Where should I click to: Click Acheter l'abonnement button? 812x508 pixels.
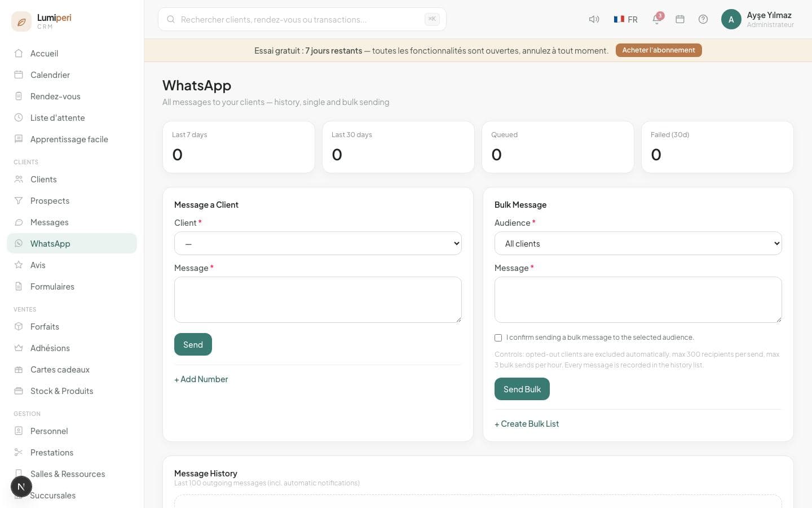pos(659,50)
